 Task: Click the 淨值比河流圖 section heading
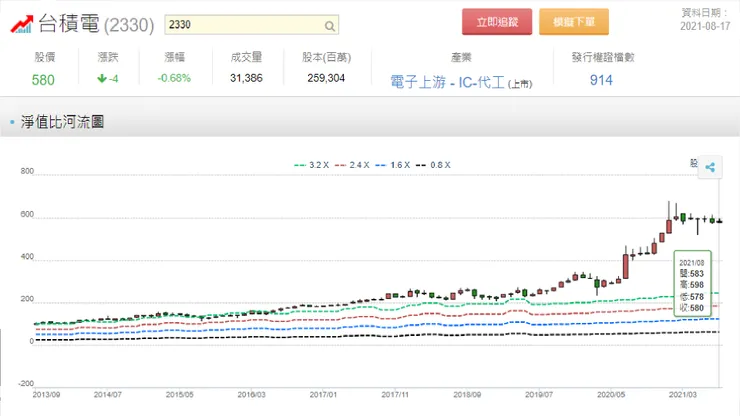point(62,122)
